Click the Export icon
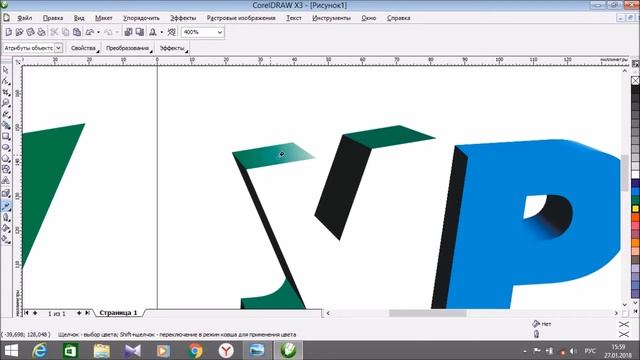This screenshot has width=640, height=360. (140, 32)
